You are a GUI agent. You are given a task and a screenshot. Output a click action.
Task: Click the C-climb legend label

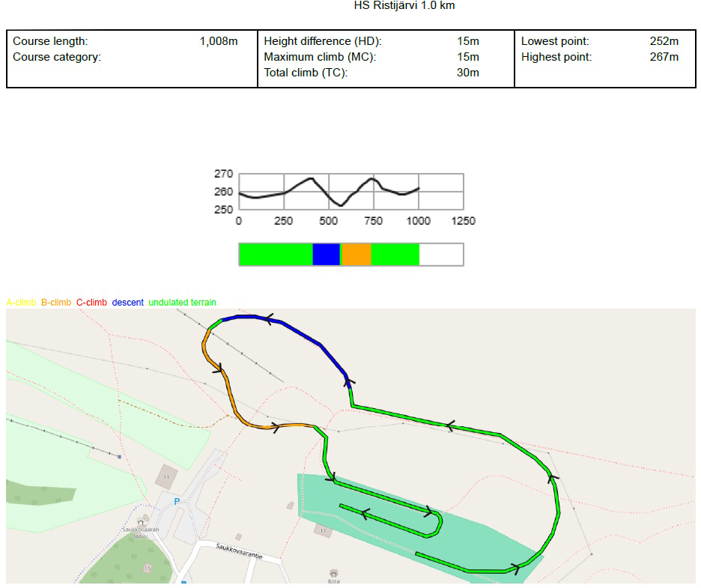(x=91, y=303)
